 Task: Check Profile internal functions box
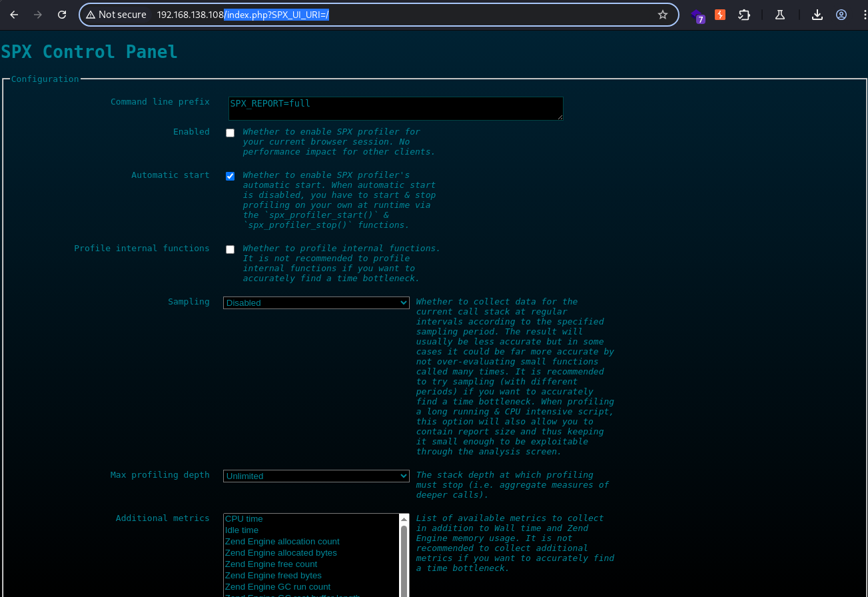coord(230,249)
